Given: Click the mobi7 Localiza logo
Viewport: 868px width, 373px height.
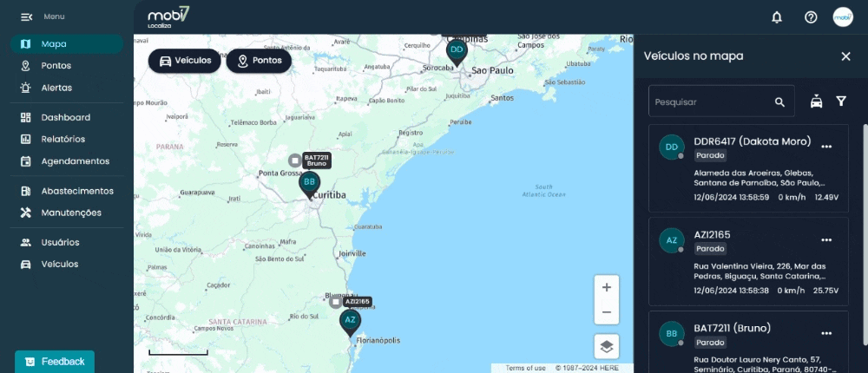Looking at the screenshot, I should [x=168, y=17].
